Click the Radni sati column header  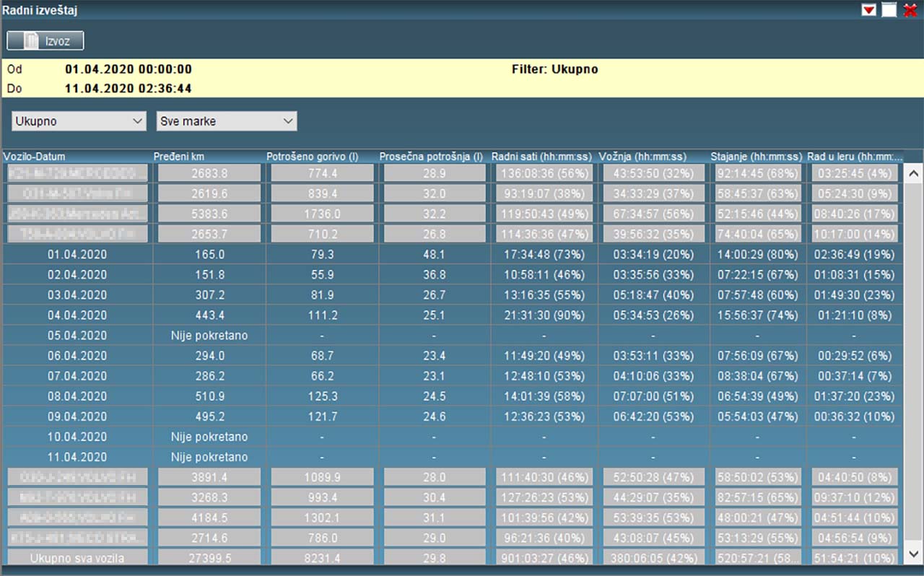(541, 157)
